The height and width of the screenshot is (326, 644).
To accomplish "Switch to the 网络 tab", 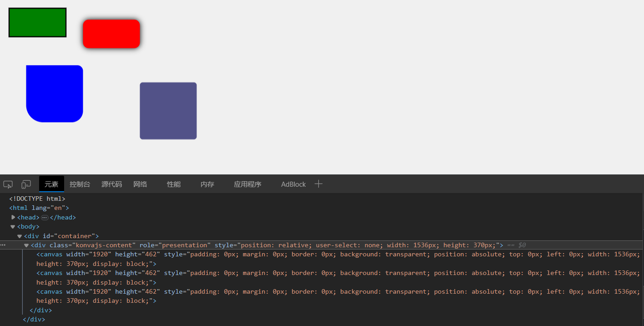I will click(x=140, y=184).
